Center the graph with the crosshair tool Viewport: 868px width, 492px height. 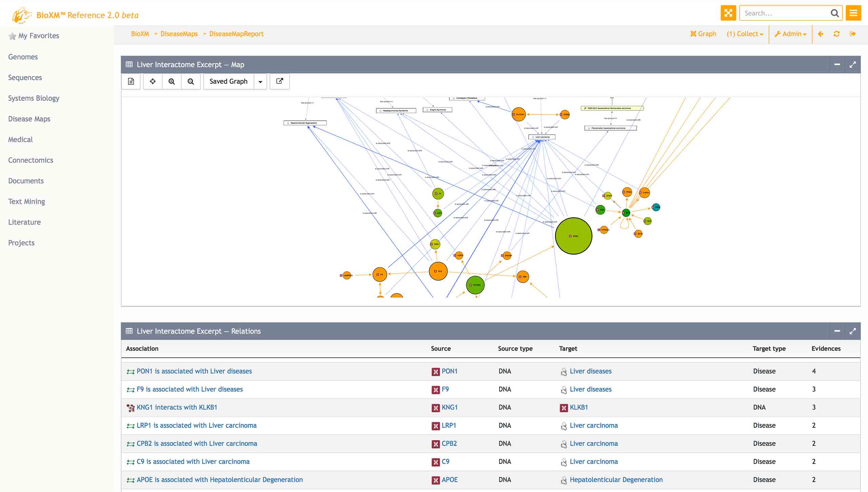153,81
